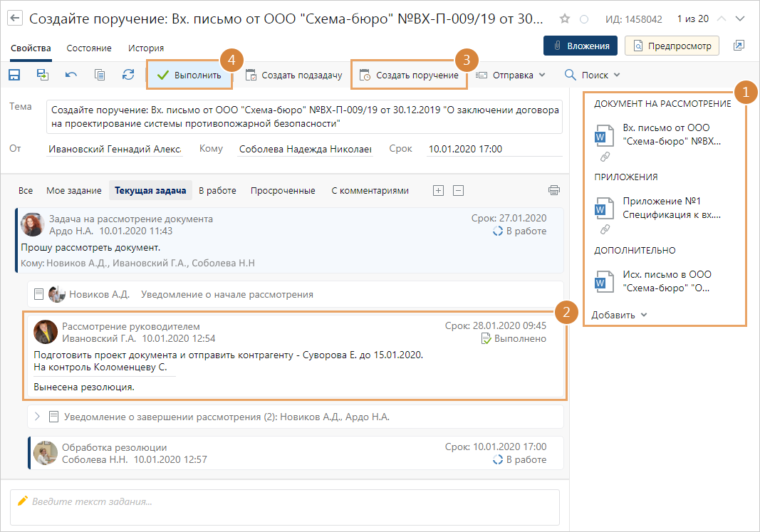Toggle the circle flag next to star
Image resolution: width=760 pixels, height=532 pixels.
(x=584, y=19)
